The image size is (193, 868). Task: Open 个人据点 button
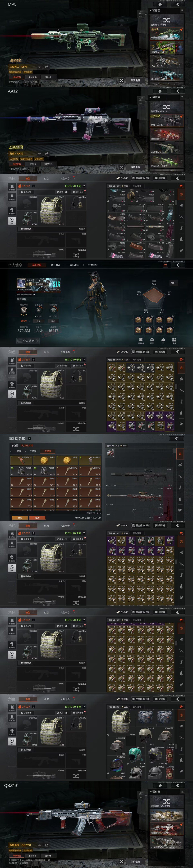[28, 341]
